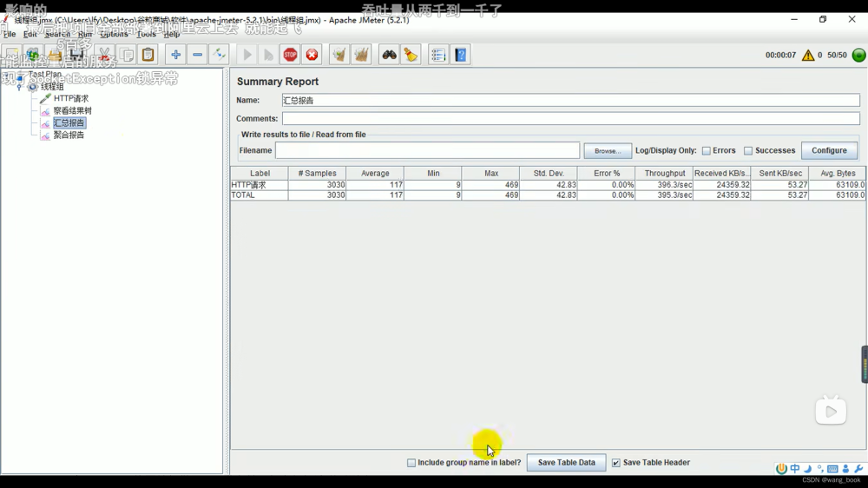Select HTTP请求 tree item
Screen dimensions: 868x488
(x=71, y=99)
